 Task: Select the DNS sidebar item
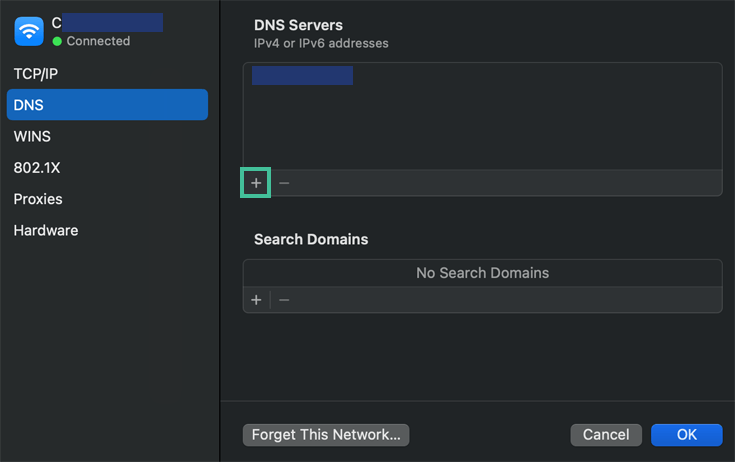pyautogui.click(x=107, y=104)
